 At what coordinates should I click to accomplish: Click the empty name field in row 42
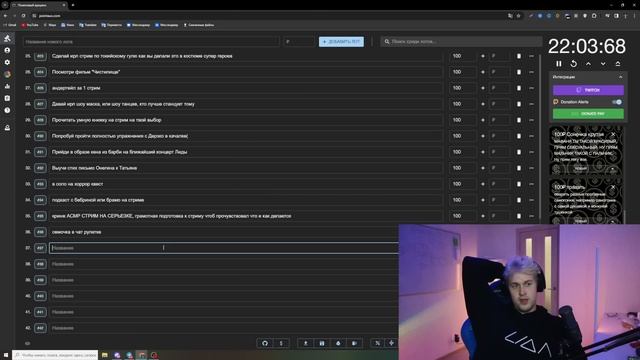(224, 328)
